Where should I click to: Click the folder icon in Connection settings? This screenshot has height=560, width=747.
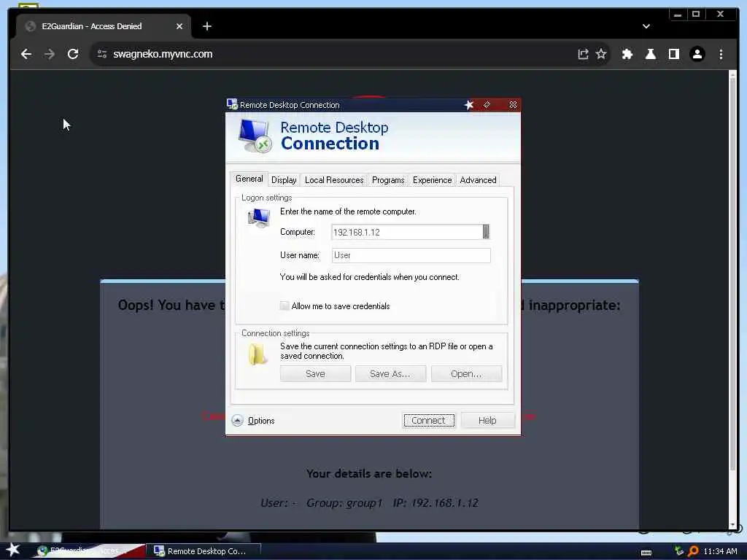click(258, 355)
